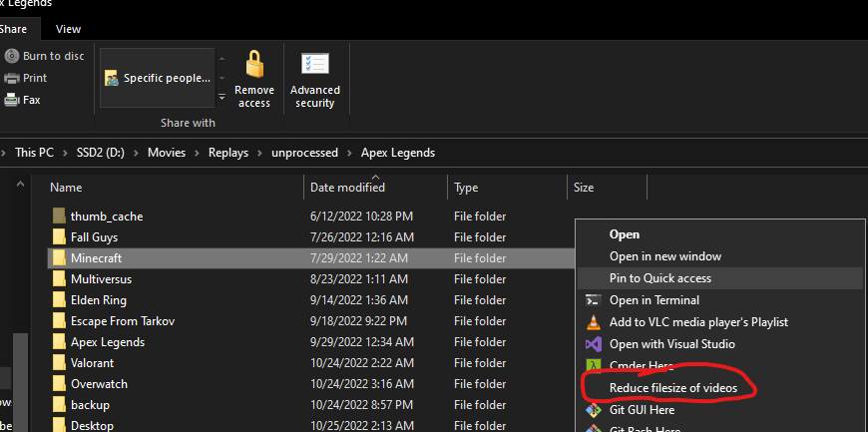Open the View ribbon tab
The width and height of the screenshot is (868, 432).
click(x=68, y=29)
